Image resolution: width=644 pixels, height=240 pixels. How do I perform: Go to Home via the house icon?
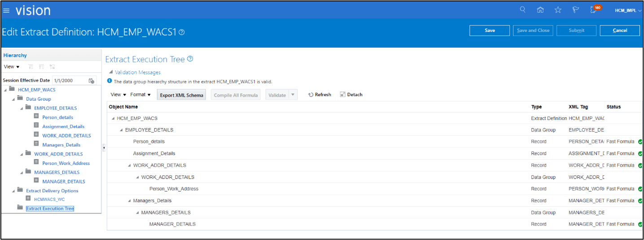pyautogui.click(x=540, y=10)
